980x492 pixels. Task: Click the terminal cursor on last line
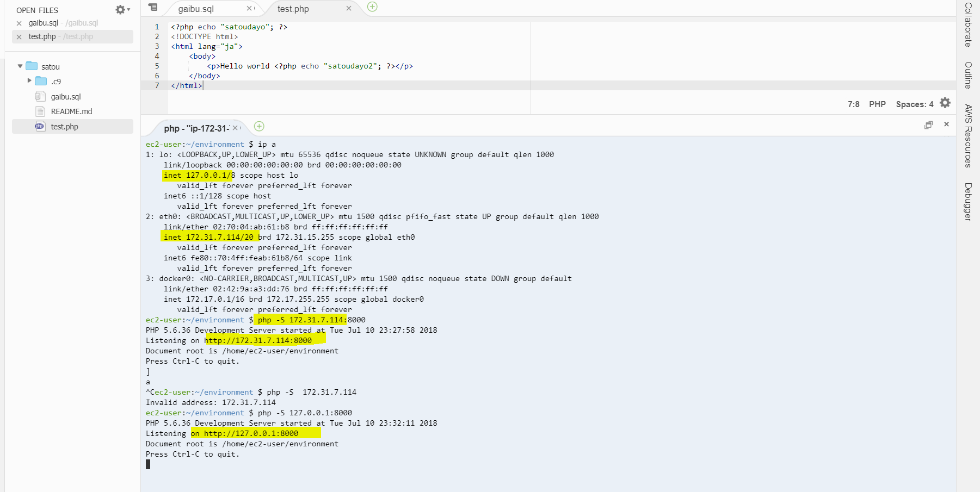pyautogui.click(x=148, y=464)
